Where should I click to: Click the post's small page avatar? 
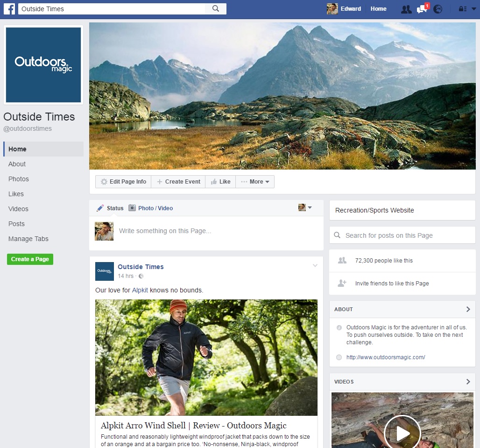click(105, 271)
